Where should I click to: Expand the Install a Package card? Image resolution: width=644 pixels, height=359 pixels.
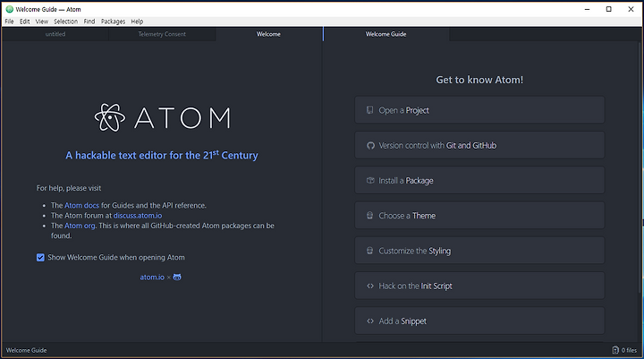(x=479, y=181)
